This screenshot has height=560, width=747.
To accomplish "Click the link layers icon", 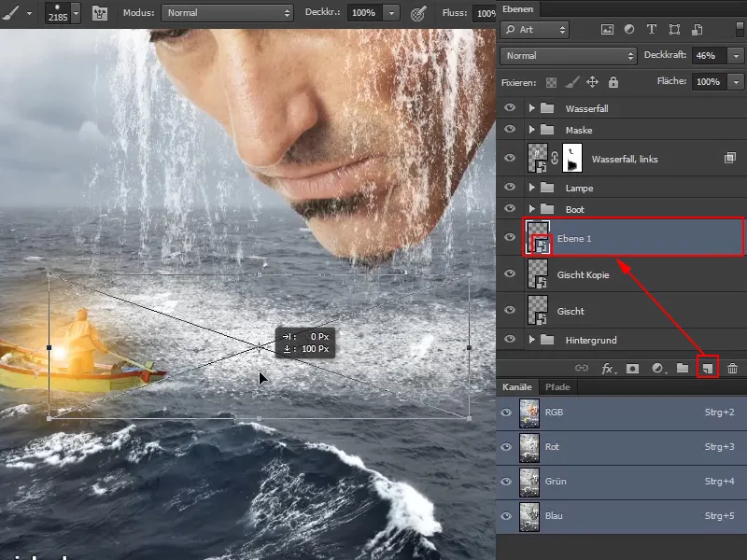I will point(581,368).
